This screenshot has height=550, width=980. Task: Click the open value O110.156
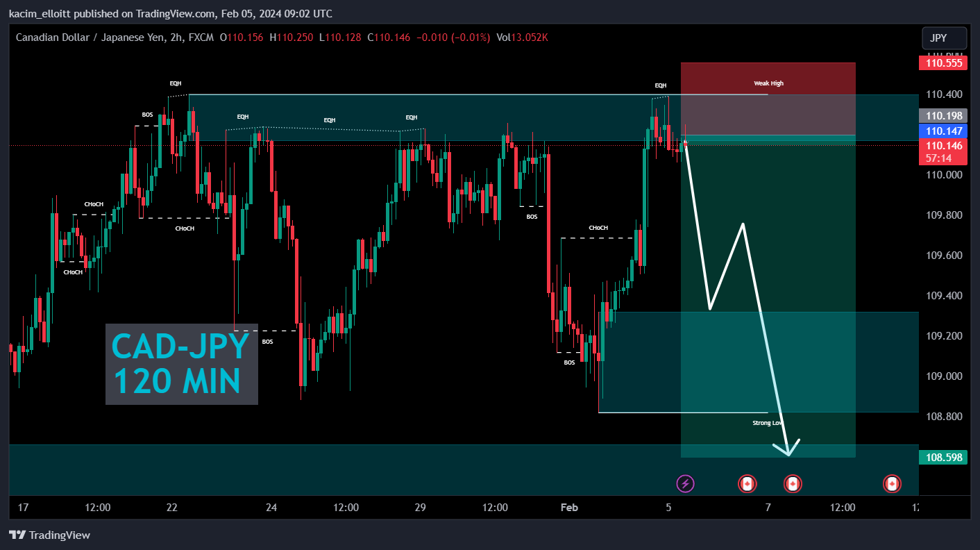[242, 37]
